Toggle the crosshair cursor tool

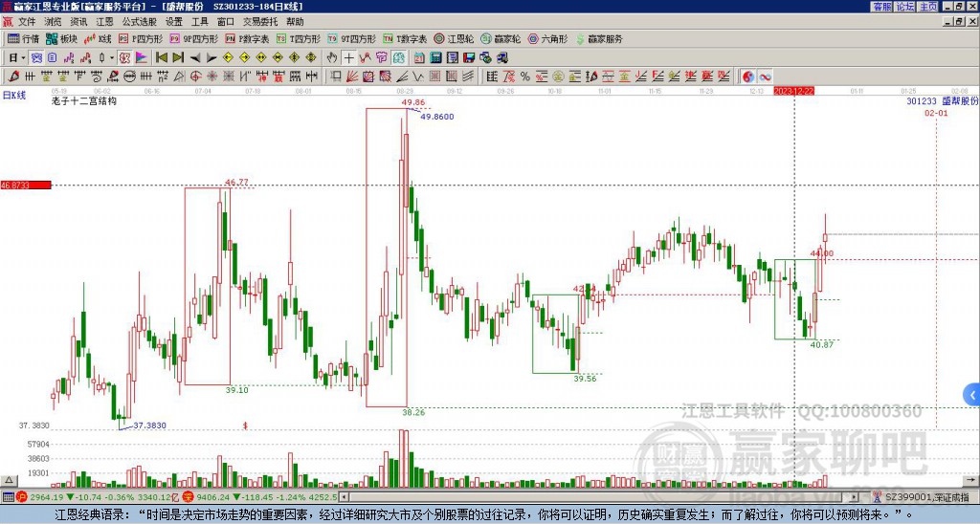tap(348, 58)
